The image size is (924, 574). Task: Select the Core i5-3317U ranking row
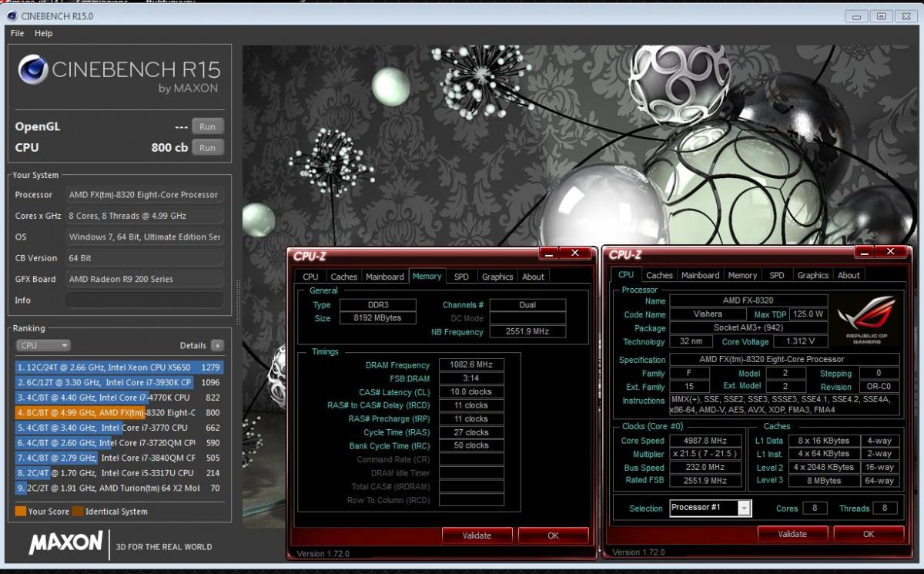coord(119,472)
